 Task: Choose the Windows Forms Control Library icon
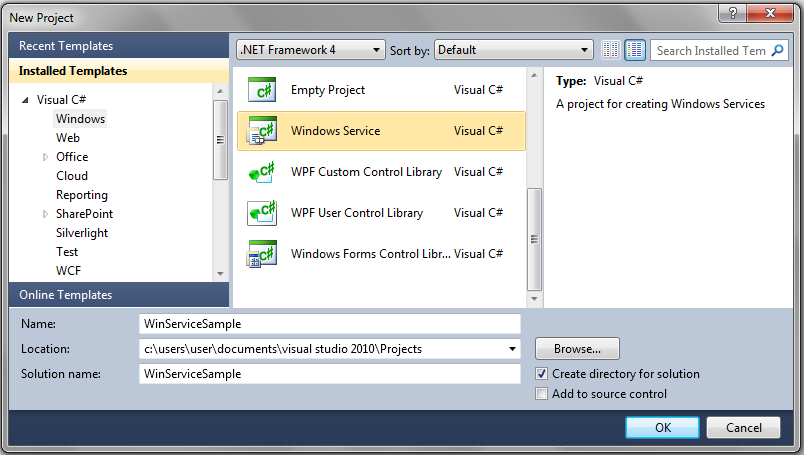262,254
